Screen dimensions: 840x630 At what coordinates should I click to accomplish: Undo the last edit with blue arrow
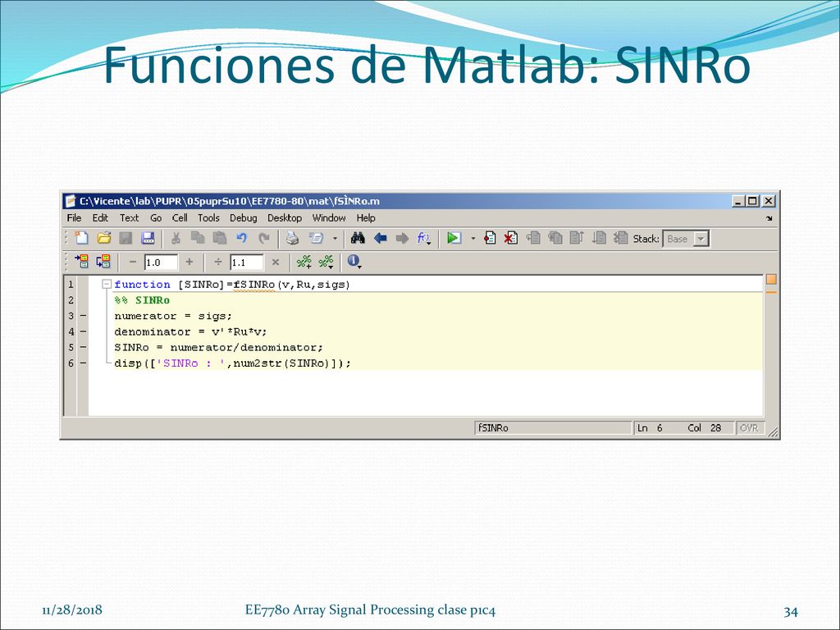click(x=242, y=238)
